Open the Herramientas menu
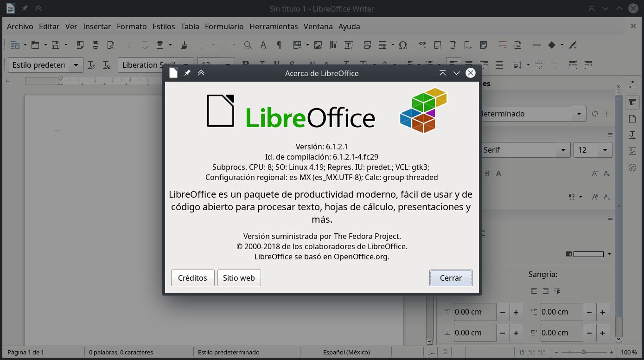The width and height of the screenshot is (644, 360). [274, 26]
